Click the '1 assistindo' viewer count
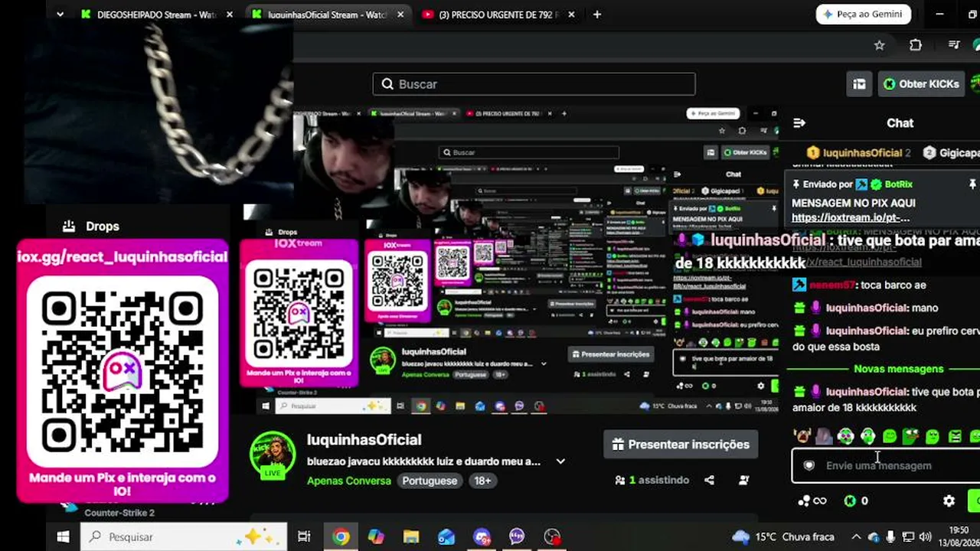 pos(652,481)
